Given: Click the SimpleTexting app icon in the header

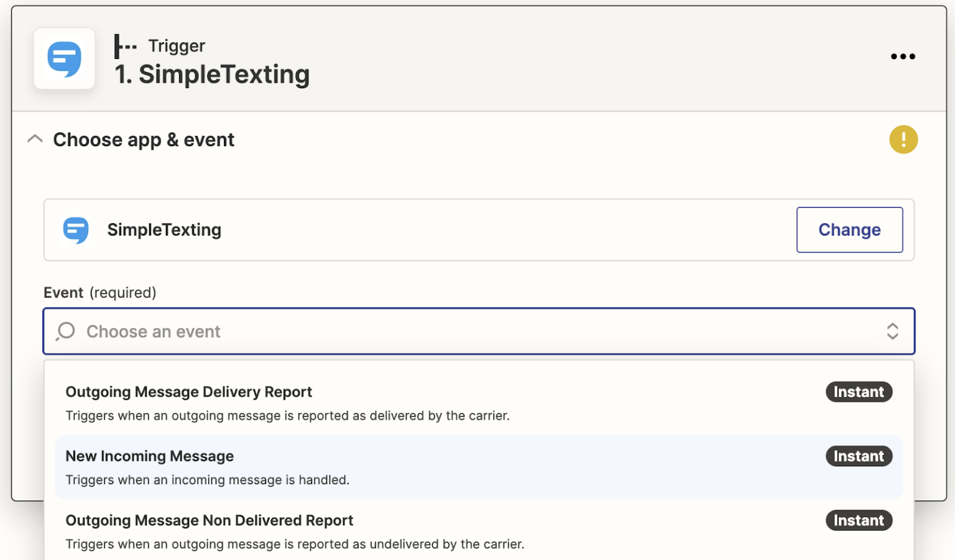Looking at the screenshot, I should [x=64, y=58].
